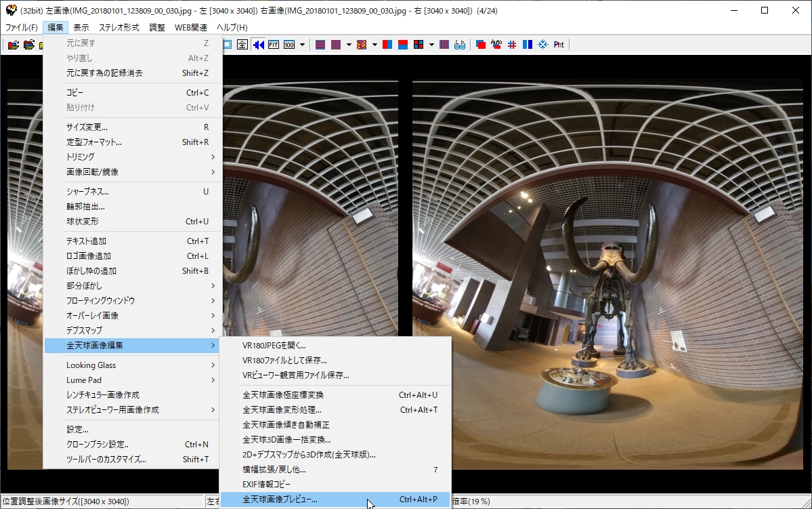The height and width of the screenshot is (509, 812).
Task: Open the ヘルプ(H) menu
Action: point(232,28)
